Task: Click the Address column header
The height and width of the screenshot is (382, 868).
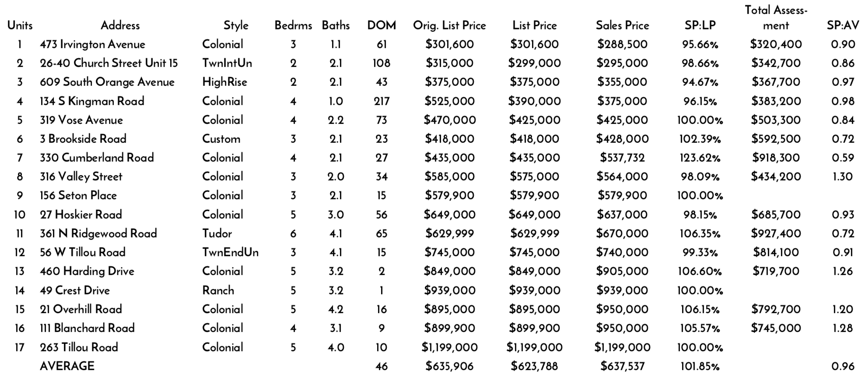Action: (120, 25)
